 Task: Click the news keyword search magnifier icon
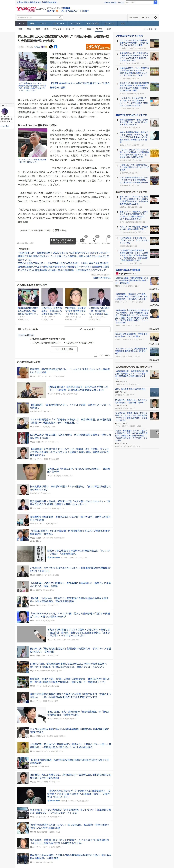click(x=60, y=18)
